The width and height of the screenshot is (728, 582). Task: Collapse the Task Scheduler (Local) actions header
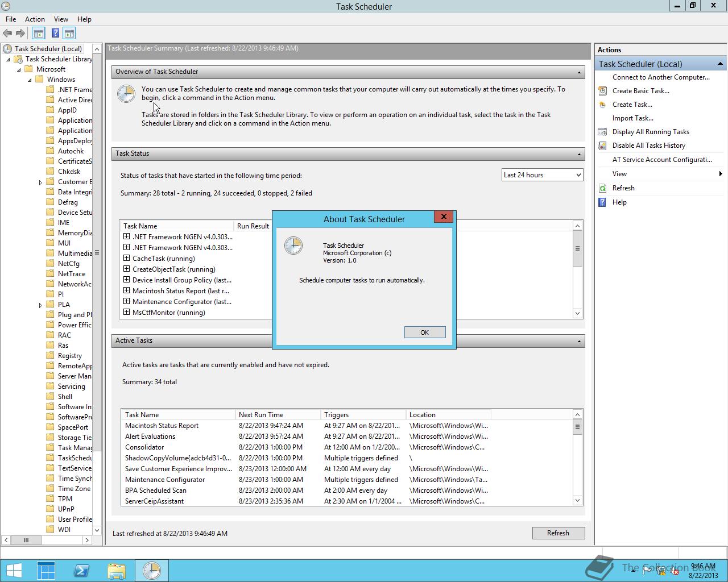click(x=720, y=64)
